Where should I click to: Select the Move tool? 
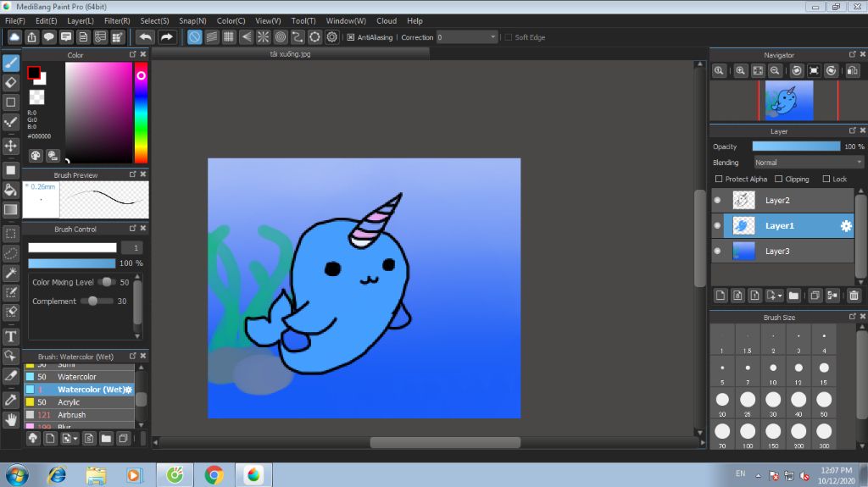11,146
